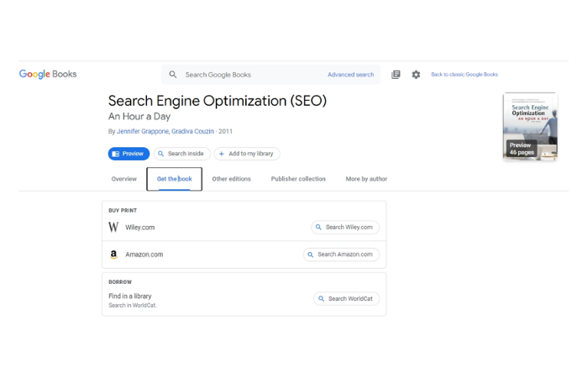Screen dimensions: 588x378
Task: Click the Search inside button
Action: (182, 154)
